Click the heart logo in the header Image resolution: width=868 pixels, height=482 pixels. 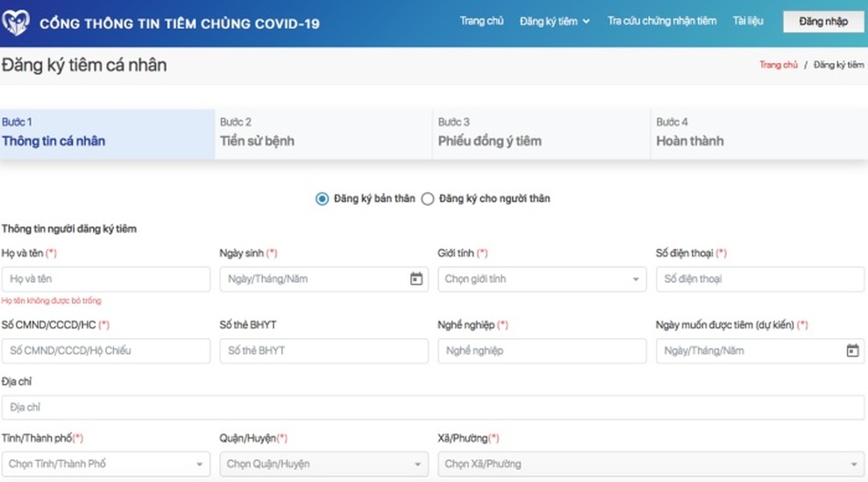point(15,23)
